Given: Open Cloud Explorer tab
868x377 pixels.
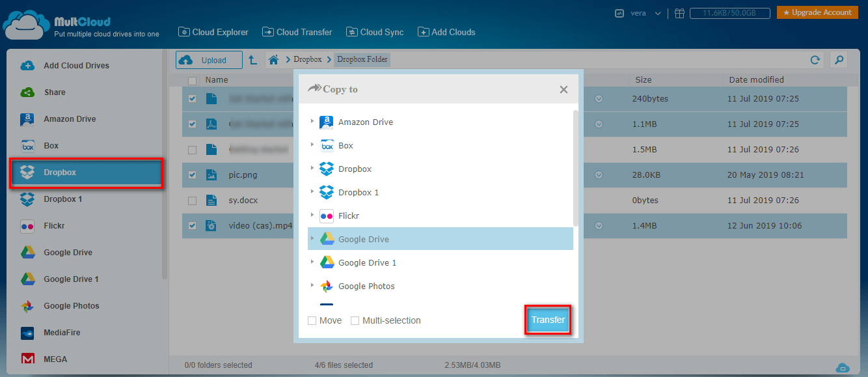Looking at the screenshot, I should (213, 32).
